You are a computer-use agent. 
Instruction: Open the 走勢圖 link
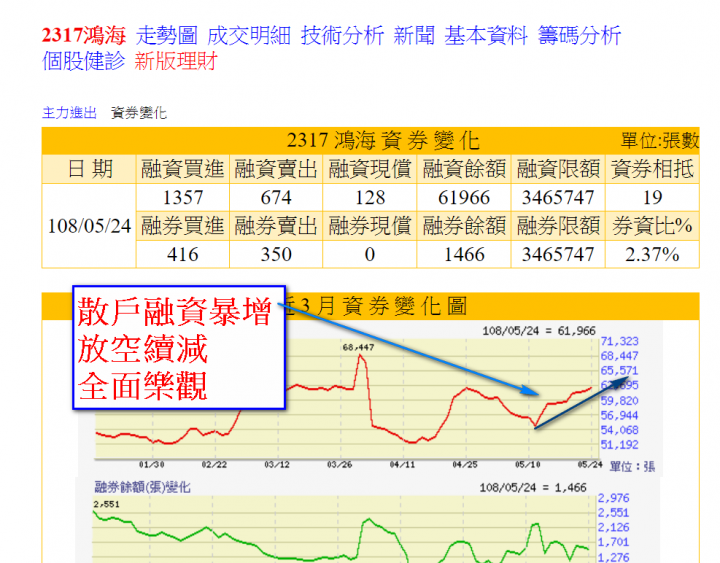[166, 36]
